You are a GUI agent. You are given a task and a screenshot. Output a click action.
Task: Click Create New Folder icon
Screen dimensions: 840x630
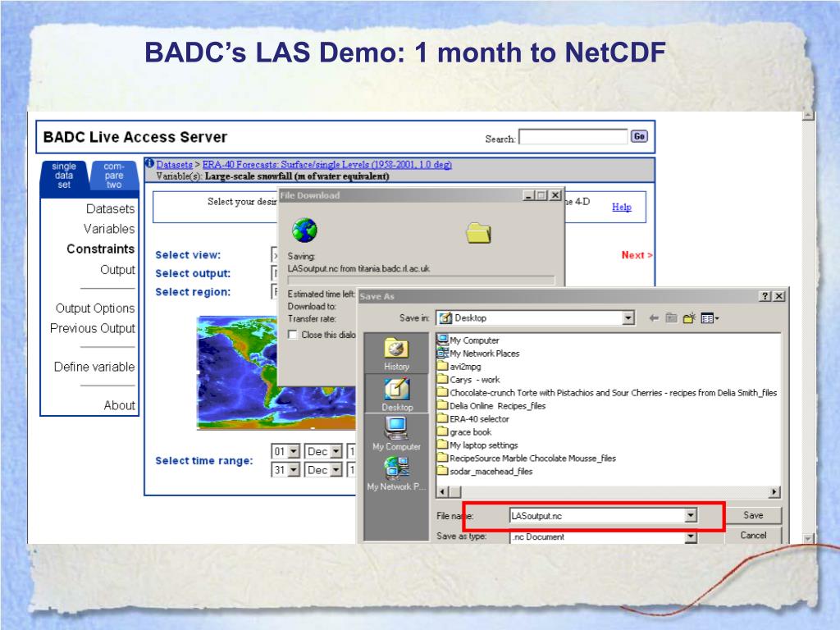pyautogui.click(x=689, y=318)
